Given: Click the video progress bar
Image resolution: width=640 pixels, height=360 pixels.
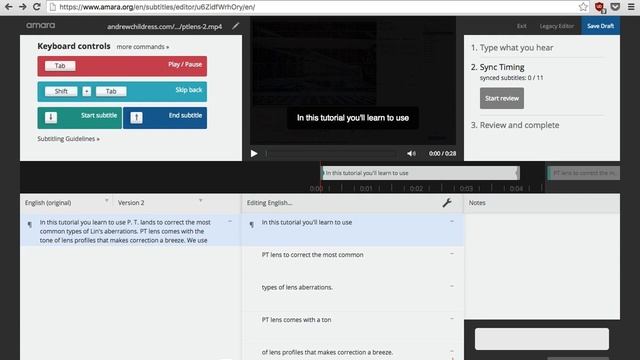Looking at the screenshot, I should click(331, 153).
